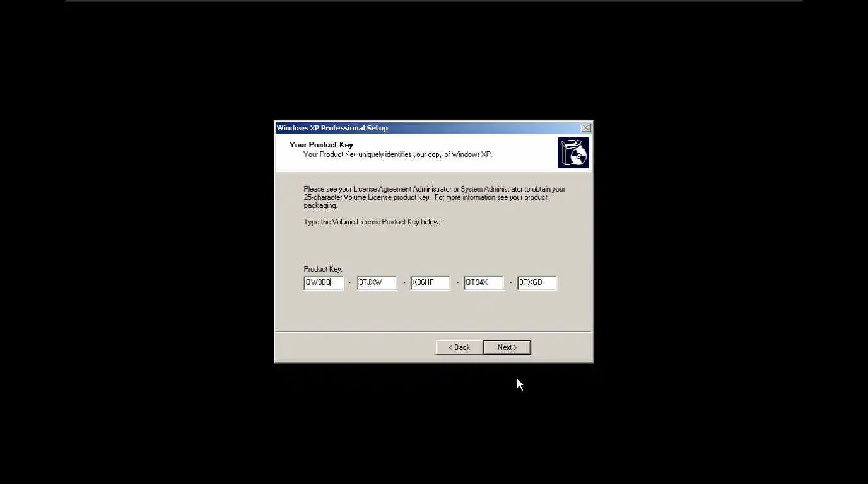Click the third key field X36HF

point(430,283)
